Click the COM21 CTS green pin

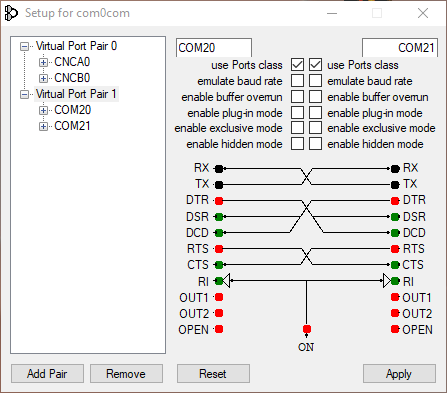(x=395, y=265)
